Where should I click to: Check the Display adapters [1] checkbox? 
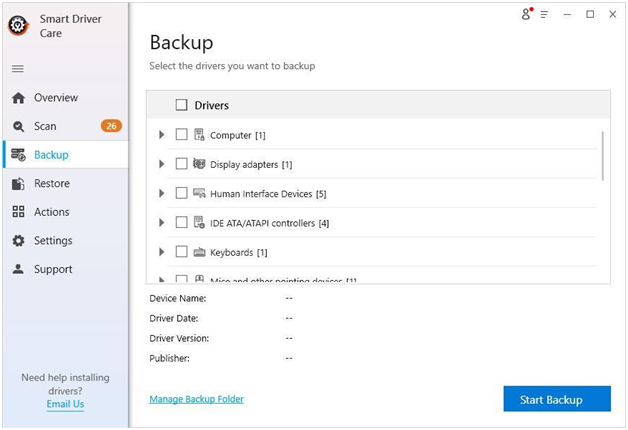(181, 164)
